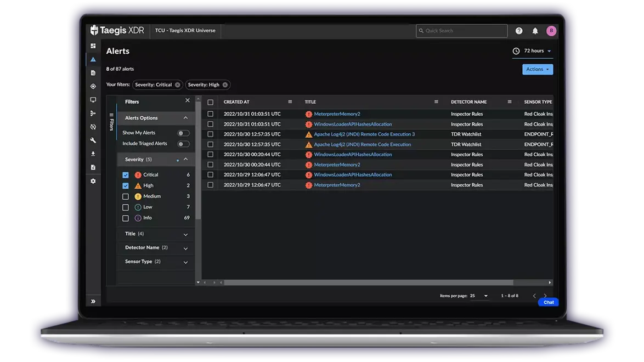This screenshot has height=362, width=644.
Task: Click the table's horizontal scrollbar thumb
Action: point(369,282)
